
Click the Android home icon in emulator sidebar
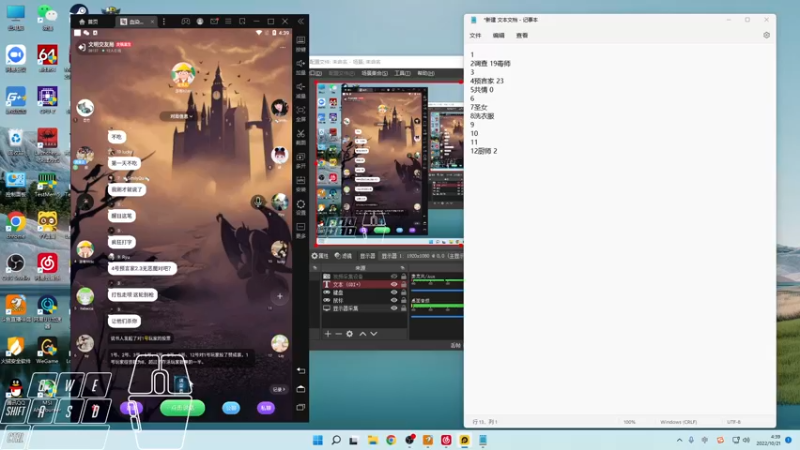301,389
